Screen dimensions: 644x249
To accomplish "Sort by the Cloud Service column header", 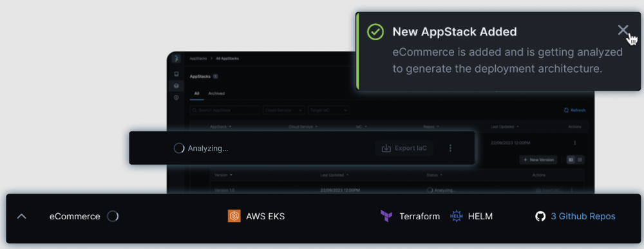I will pos(303,127).
